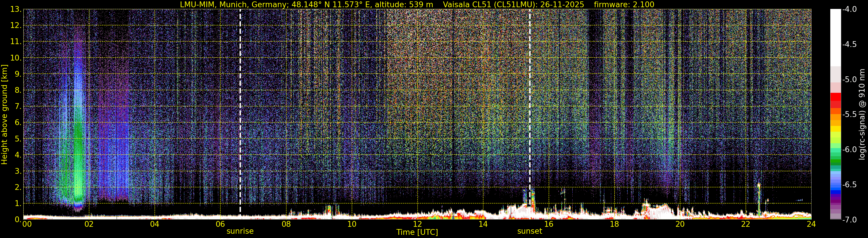The image size is (868, 238).
Task: Click the '2.' height tick label
Action: (x=18, y=188)
